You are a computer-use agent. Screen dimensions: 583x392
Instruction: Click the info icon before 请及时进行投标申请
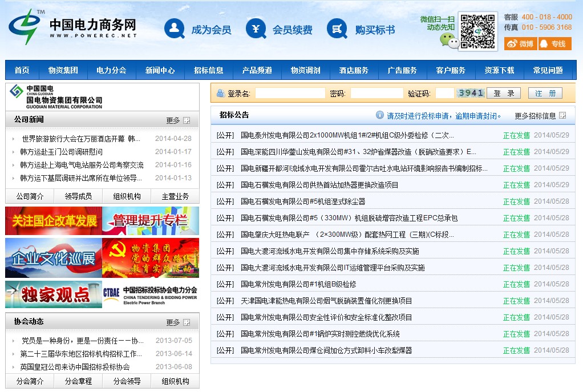(379, 115)
